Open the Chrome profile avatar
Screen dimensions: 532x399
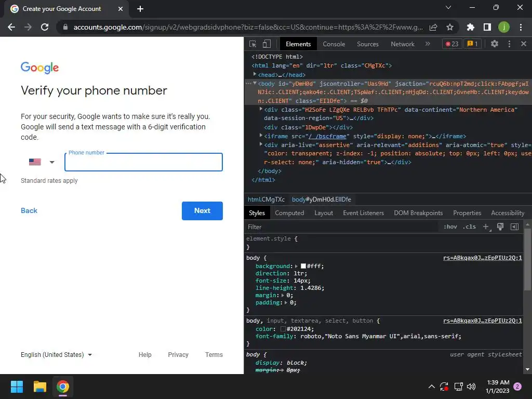point(504,27)
